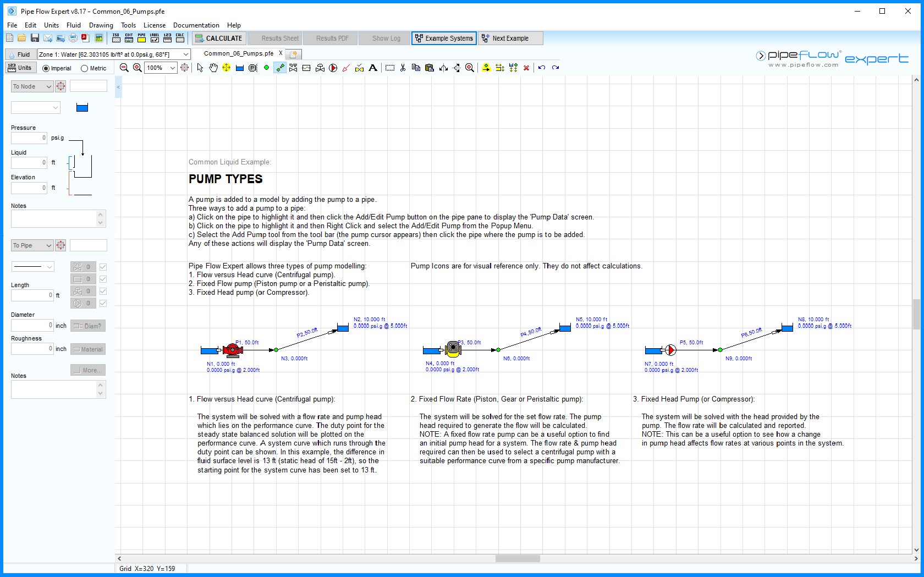Click the Pressure input field
Viewport: 924px width, 577px height.
click(x=29, y=138)
